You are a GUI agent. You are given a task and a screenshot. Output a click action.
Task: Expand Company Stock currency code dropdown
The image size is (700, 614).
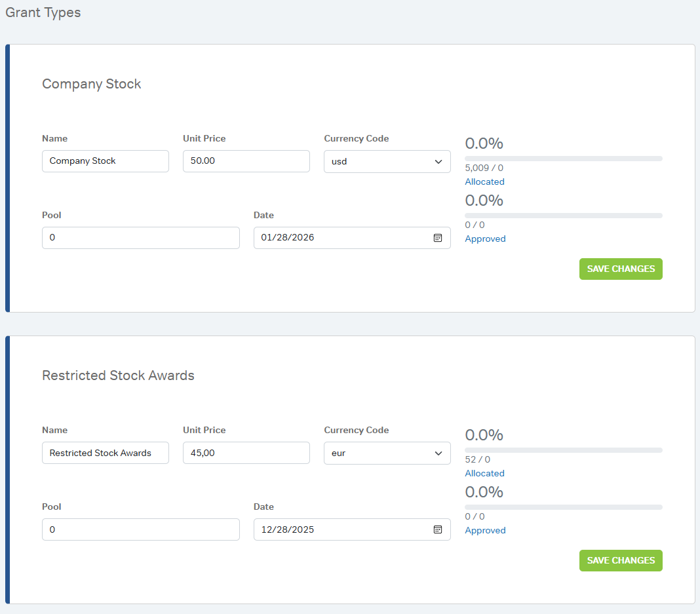coord(387,162)
